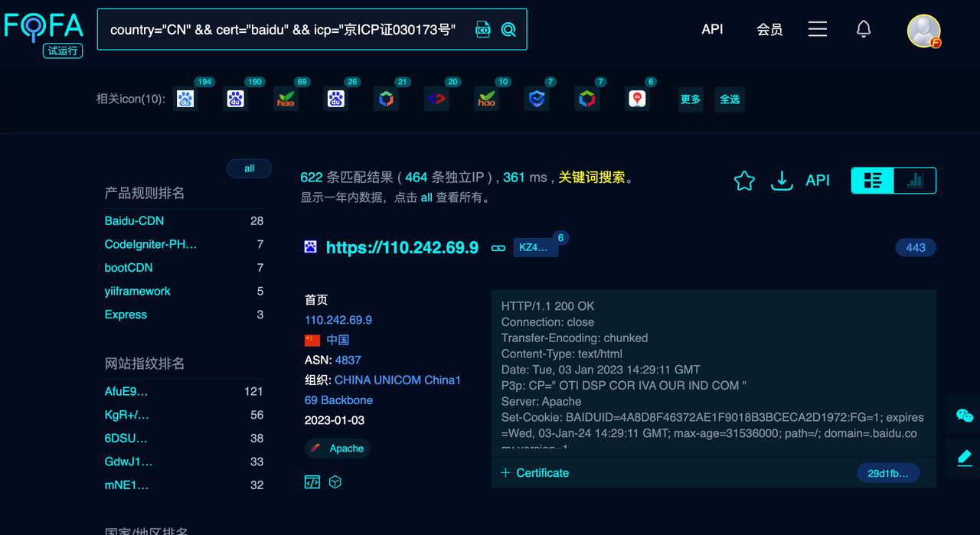Screen dimensions: 980x535
Task: Click the ASN 4837 link
Action: click(x=348, y=360)
